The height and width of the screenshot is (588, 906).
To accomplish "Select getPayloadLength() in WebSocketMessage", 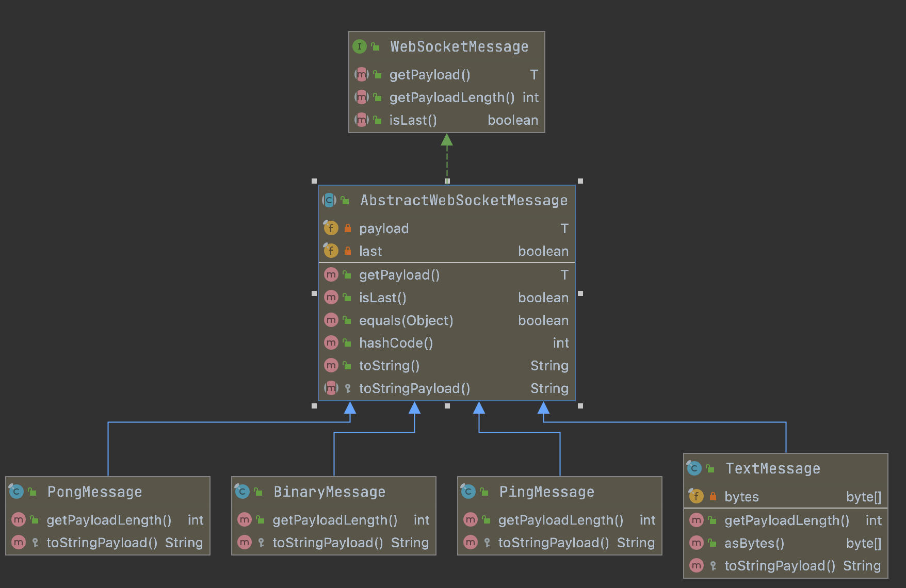I will (x=452, y=97).
